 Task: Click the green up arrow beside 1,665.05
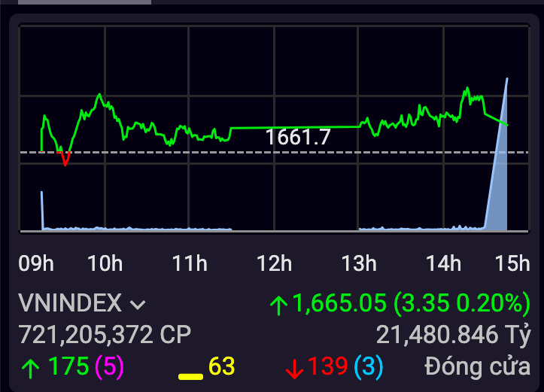[x=279, y=305]
